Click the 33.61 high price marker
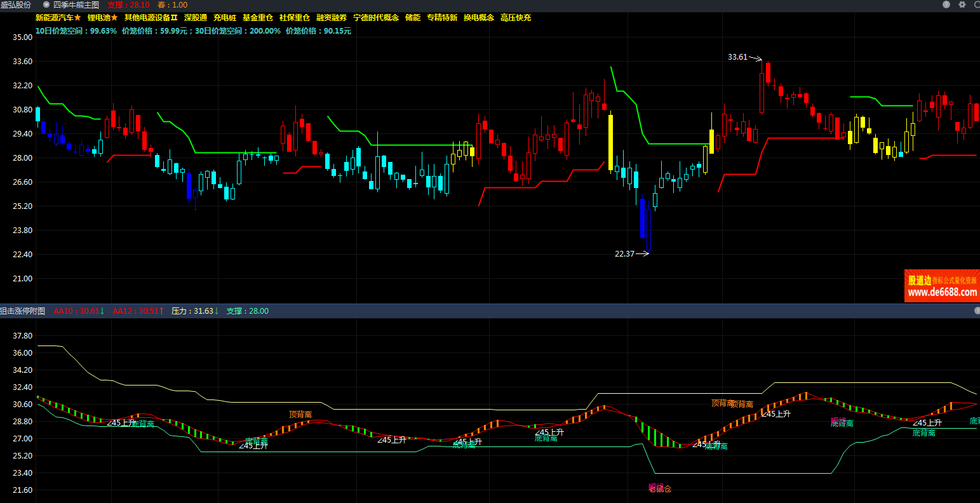This screenshot has height=503, width=980. pos(737,57)
